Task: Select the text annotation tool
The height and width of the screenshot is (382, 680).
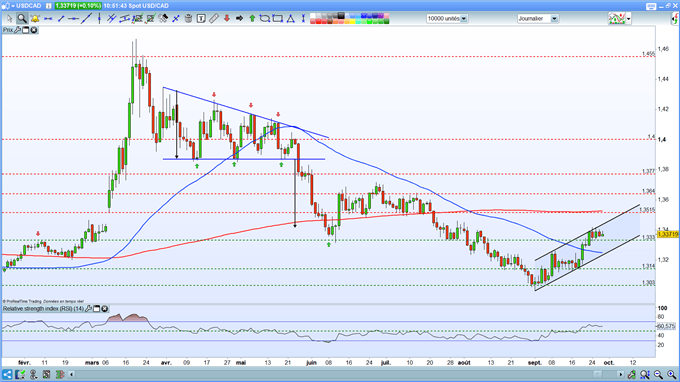Action: click(201, 19)
